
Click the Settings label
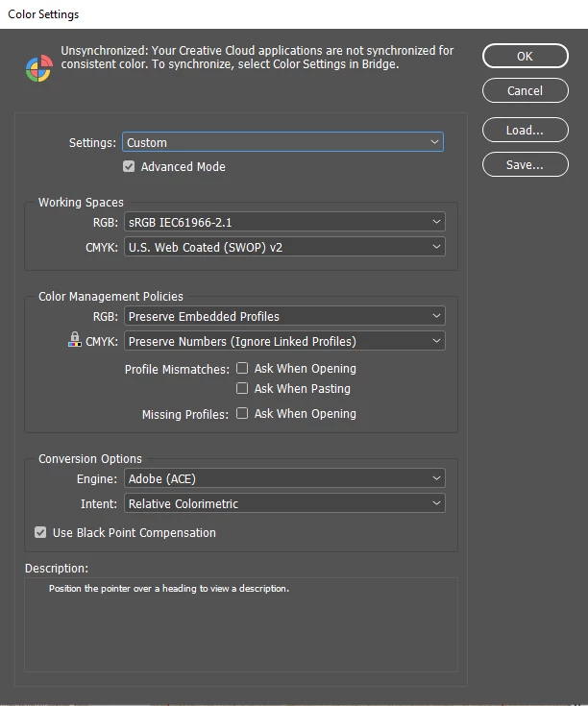[92, 143]
